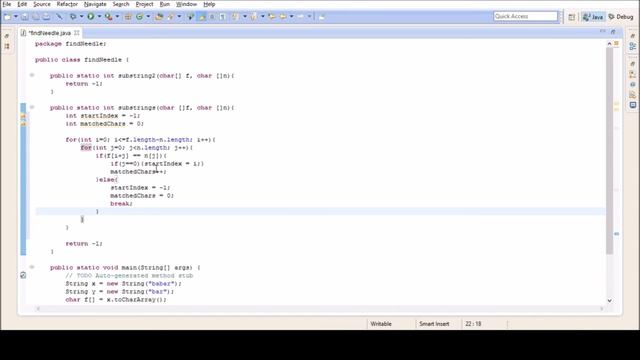Open the Run menu
Screen dimensions: 640x360
click(165, 4)
